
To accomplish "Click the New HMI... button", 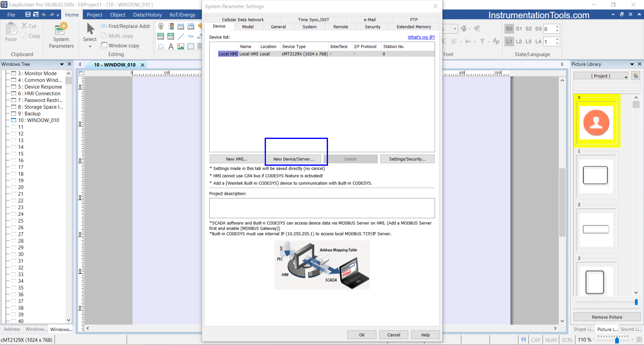I will click(236, 159).
